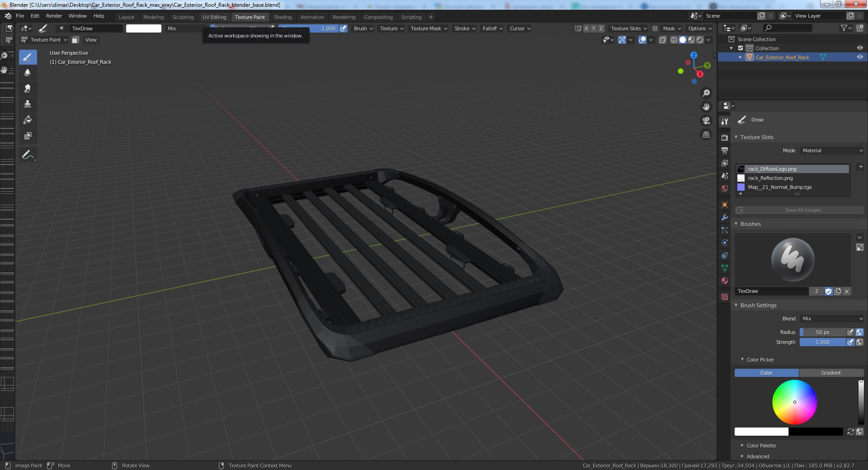Open Render properties tab

point(725,137)
